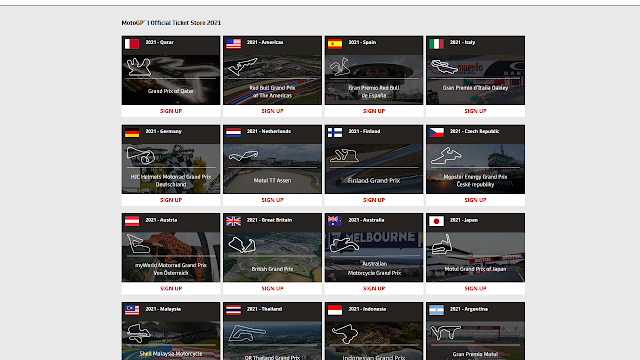
Task: Click the Netherlands Assen circuit outline icon
Action: (x=243, y=156)
